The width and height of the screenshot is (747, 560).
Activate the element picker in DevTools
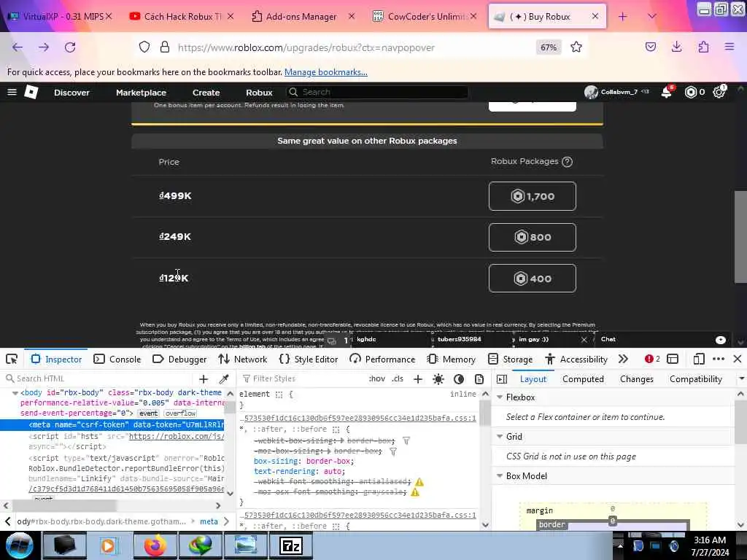[12, 359]
